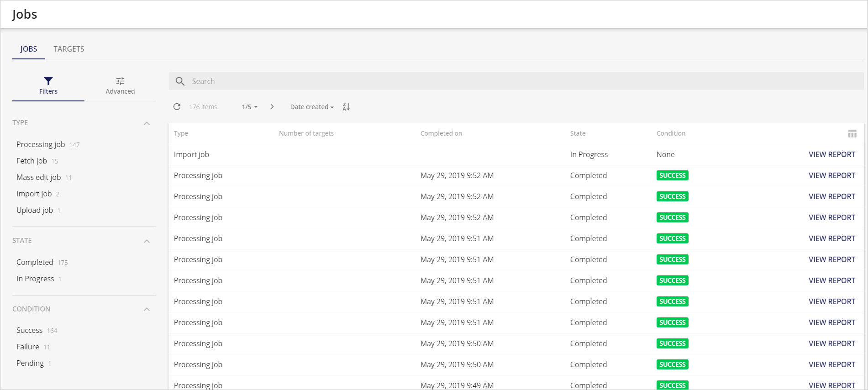Click 'None' condition in Import job row

pos(665,154)
